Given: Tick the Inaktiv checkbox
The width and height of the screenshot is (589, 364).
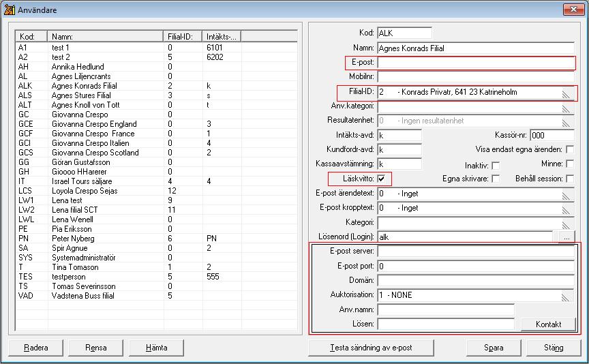Looking at the screenshot, I should pos(496,165).
